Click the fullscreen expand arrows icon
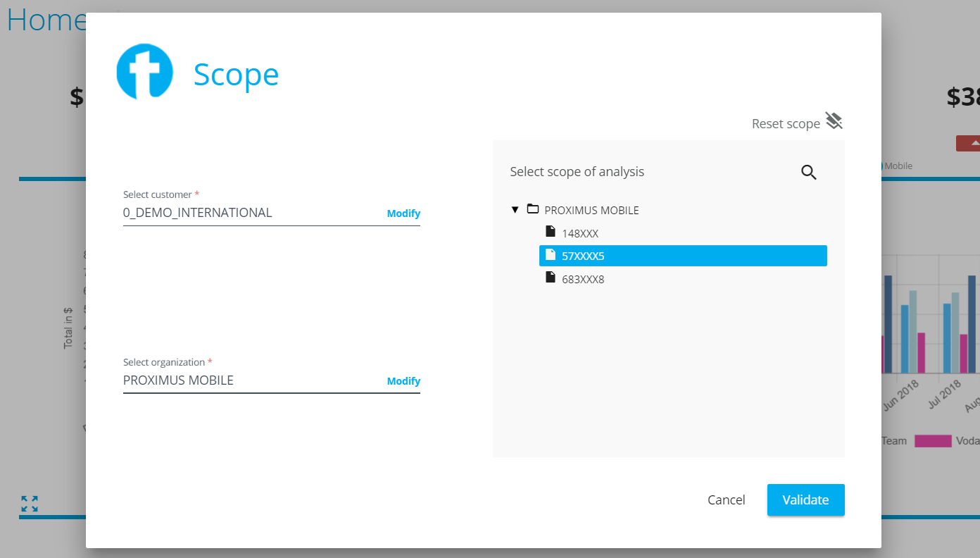 point(30,503)
